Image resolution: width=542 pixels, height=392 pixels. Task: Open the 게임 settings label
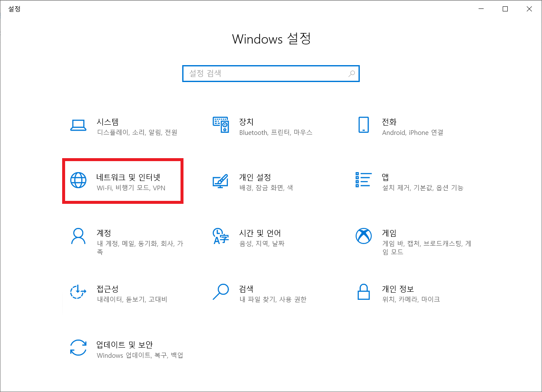pos(389,233)
